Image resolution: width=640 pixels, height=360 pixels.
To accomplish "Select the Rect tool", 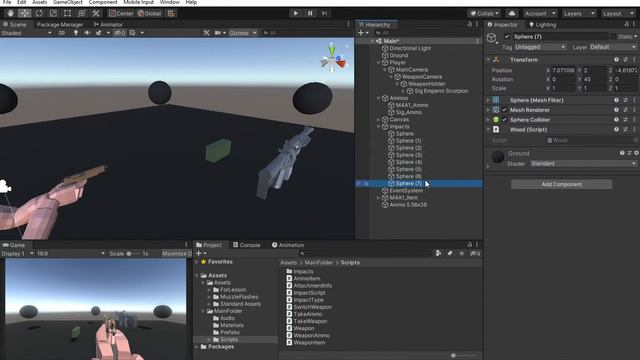I will 67,13.
